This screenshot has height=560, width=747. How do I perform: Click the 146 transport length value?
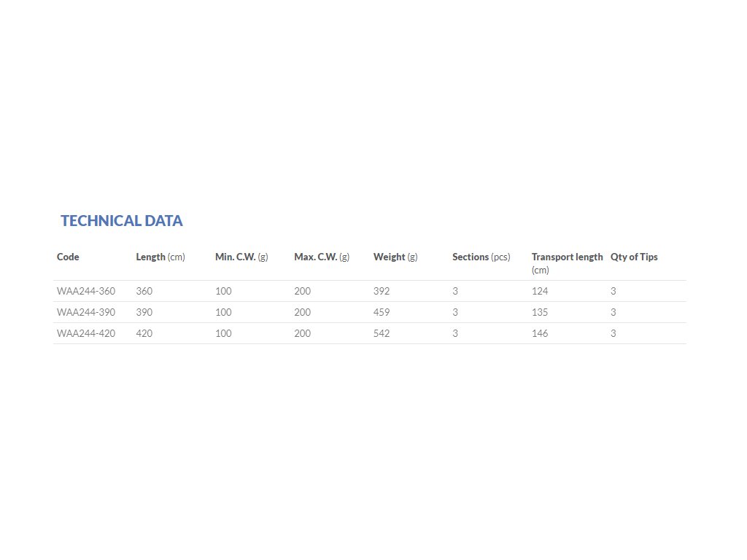[540, 333]
